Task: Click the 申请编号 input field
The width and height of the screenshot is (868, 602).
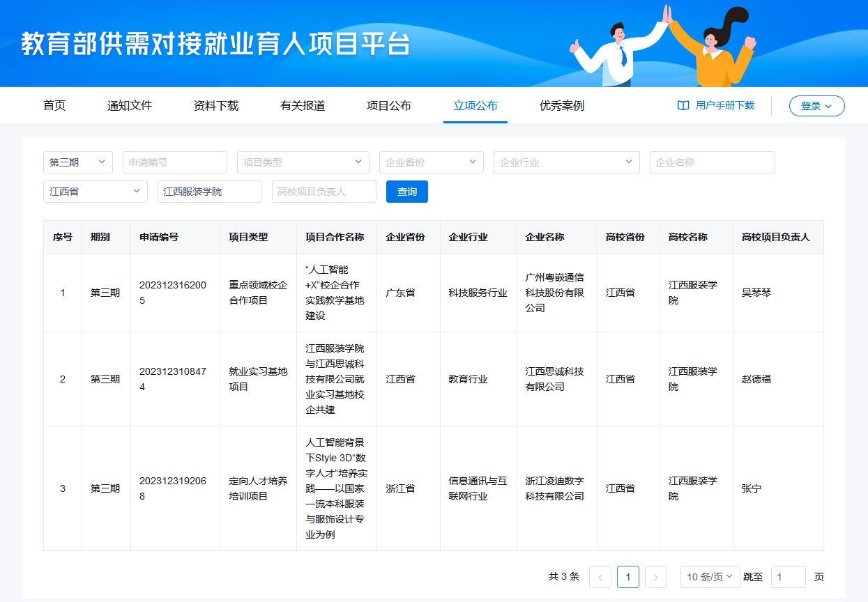Action: pos(175,162)
